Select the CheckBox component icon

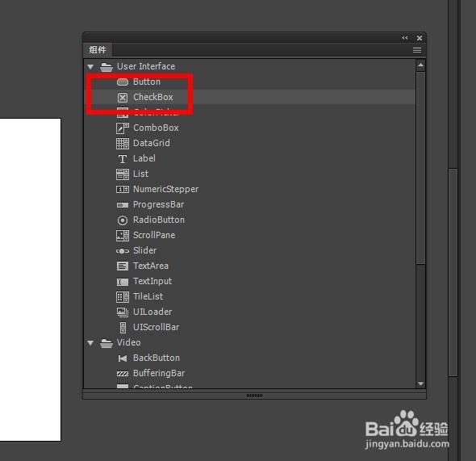pyautogui.click(x=123, y=98)
